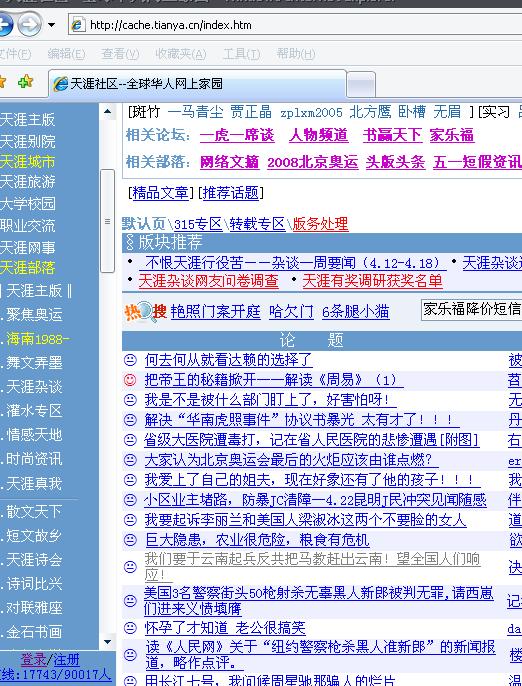Click smiley icon beside 何去何从 post
This screenshot has height=686, width=522.
130,360
